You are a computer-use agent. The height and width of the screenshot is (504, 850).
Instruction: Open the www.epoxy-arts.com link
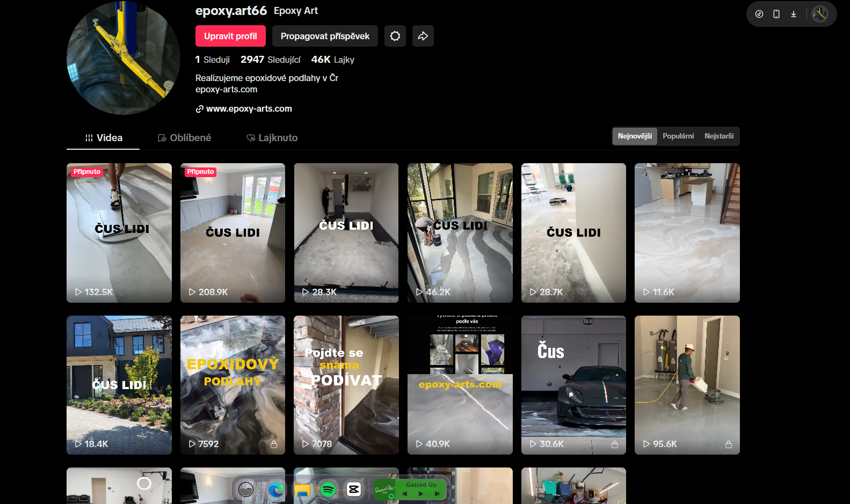pos(249,108)
